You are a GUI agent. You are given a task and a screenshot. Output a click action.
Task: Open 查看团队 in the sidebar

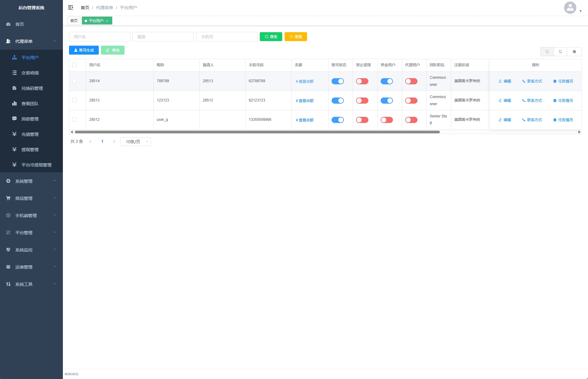click(x=30, y=104)
